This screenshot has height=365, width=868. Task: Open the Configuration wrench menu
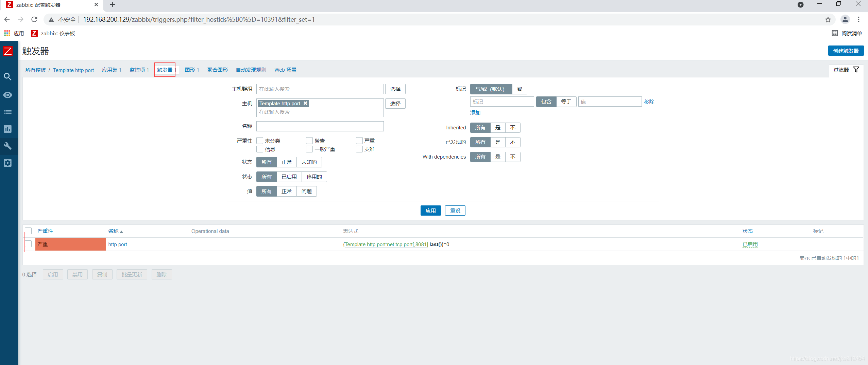click(x=7, y=146)
